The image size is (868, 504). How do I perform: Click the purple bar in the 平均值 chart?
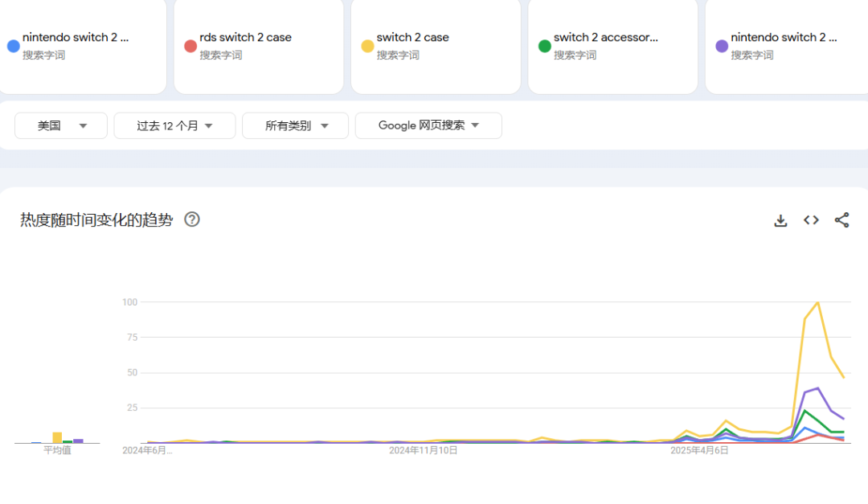pos(78,440)
